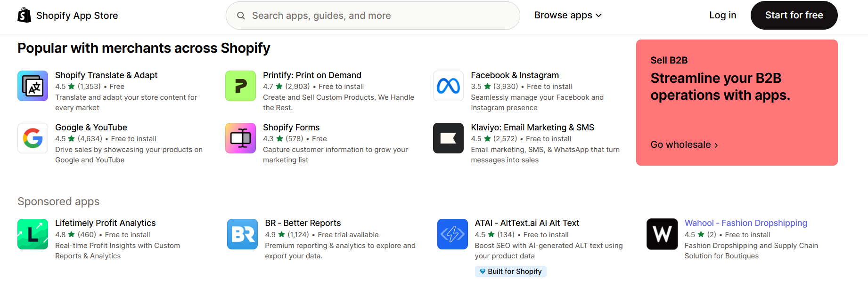Viewport: 868px width, 288px height.
Task: Click the Sell B2B banner headline
Action: click(720, 87)
